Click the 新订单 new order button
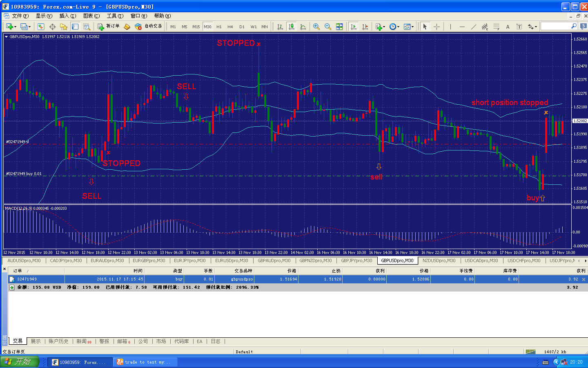 (109, 27)
